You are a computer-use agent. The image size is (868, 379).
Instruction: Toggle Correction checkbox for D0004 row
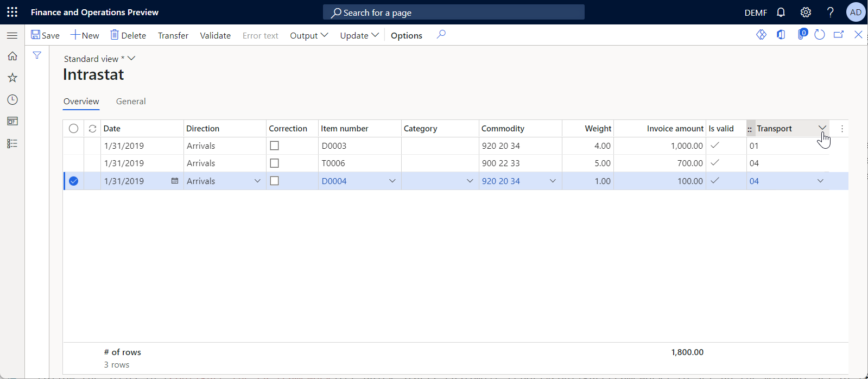pos(274,181)
